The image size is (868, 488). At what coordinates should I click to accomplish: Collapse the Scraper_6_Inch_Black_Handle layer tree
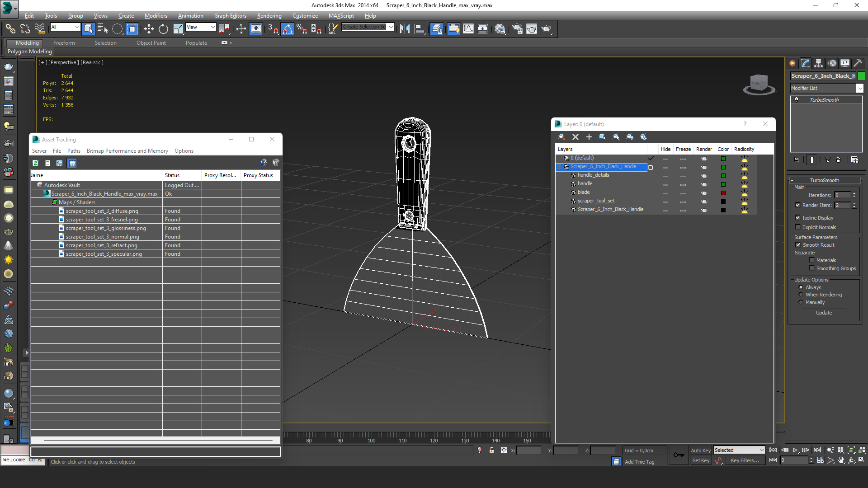click(559, 167)
